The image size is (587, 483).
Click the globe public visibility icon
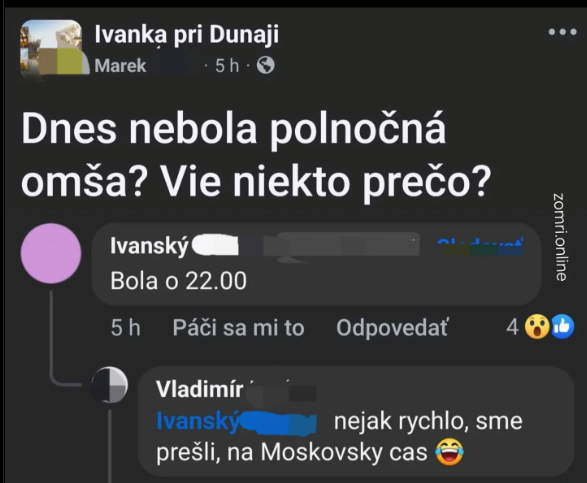point(265,65)
